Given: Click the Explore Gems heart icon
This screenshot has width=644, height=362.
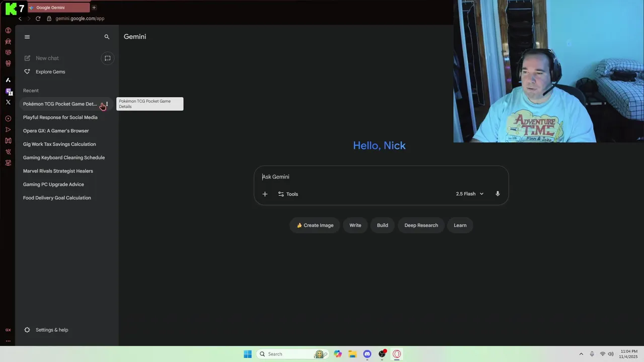Looking at the screenshot, I should pyautogui.click(x=27, y=72).
